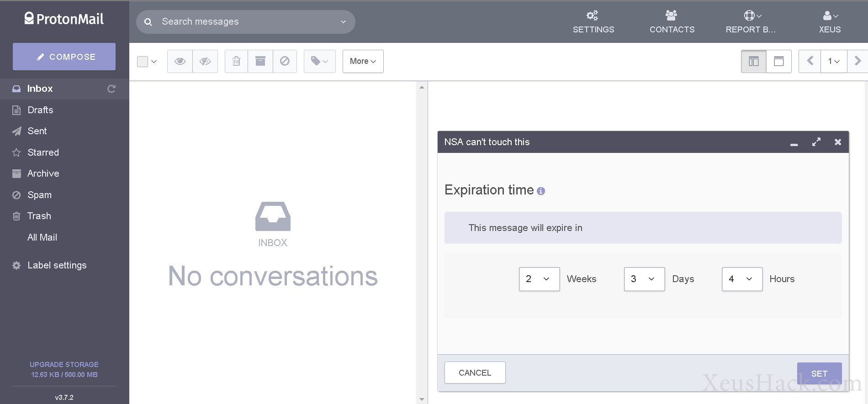Mark selected messages as spam
Image resolution: width=868 pixels, height=404 pixels.
[x=285, y=61]
